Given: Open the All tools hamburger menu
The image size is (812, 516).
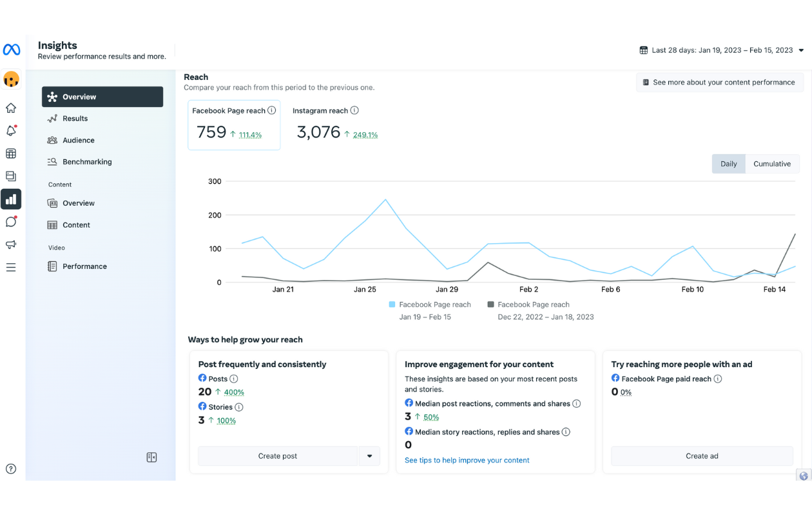Looking at the screenshot, I should [x=11, y=267].
